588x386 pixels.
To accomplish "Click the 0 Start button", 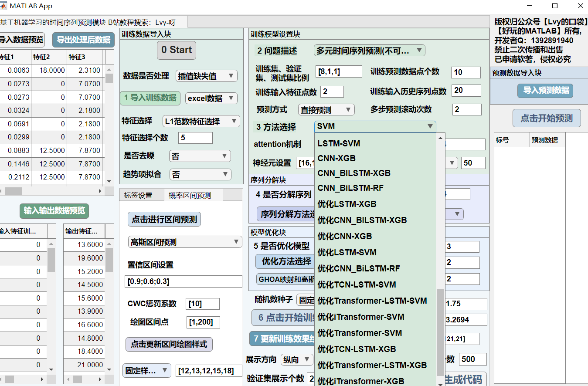I will 176,50.
